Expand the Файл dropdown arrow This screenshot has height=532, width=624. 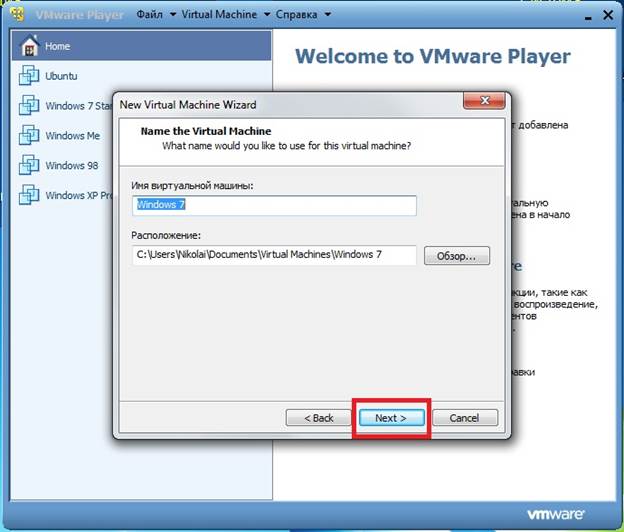173,15
